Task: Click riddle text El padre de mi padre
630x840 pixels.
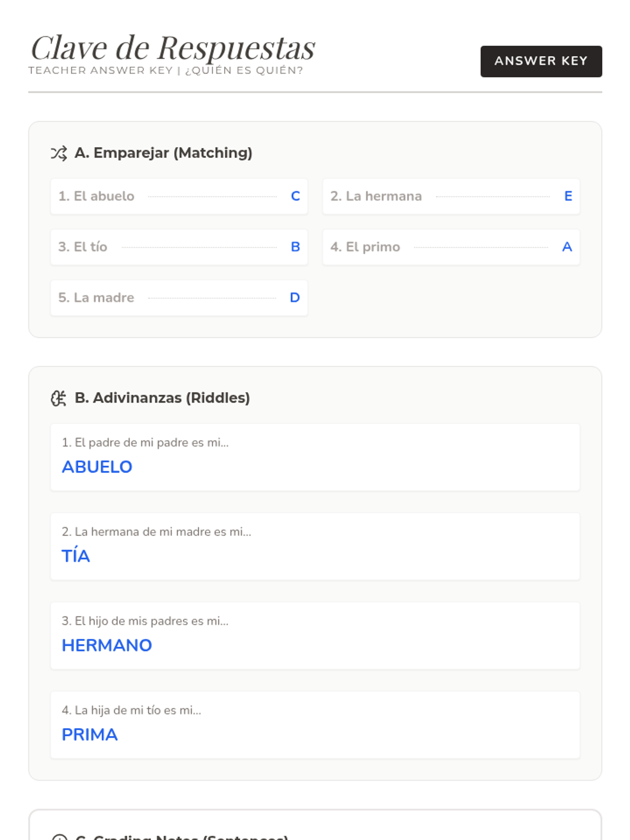Action: click(145, 443)
